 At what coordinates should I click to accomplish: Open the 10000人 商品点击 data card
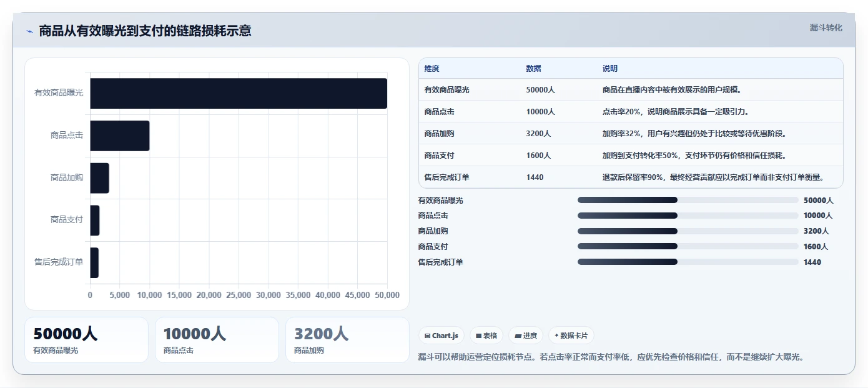tap(217, 340)
